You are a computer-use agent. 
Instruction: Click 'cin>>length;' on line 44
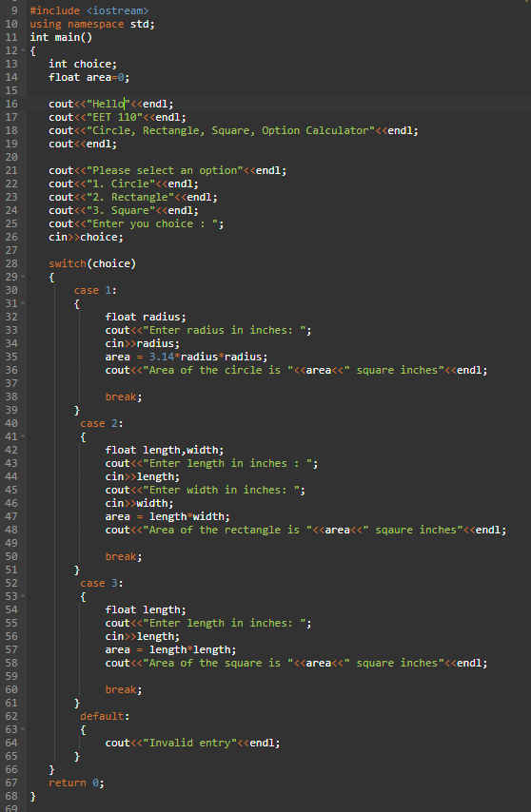[x=143, y=477]
